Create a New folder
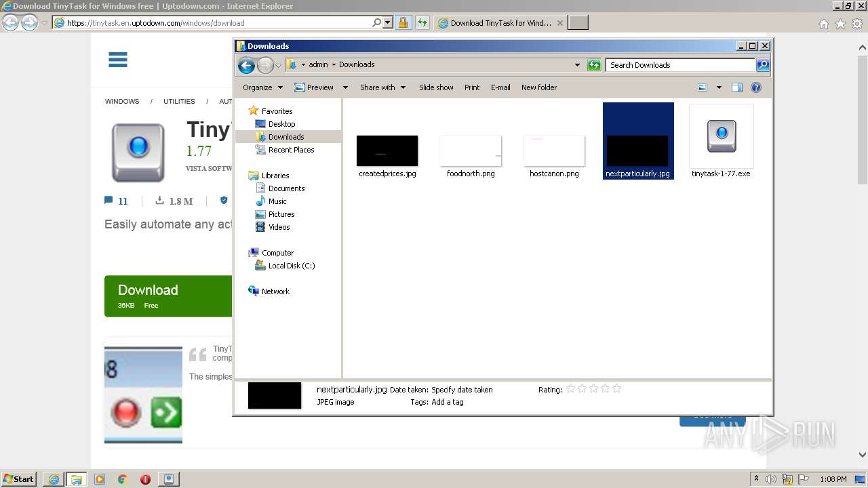The image size is (868, 488). tap(539, 87)
